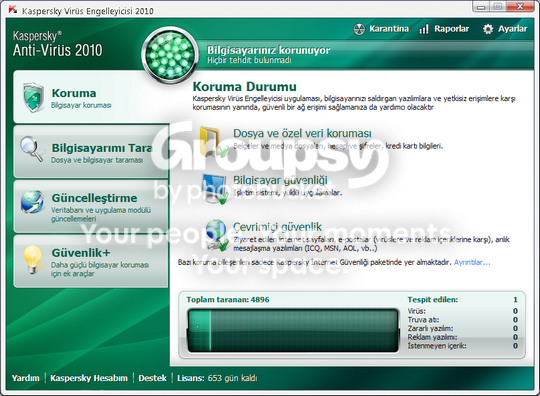The image size is (540, 396).
Task: Click the Karantina radiation icon
Action: (x=359, y=29)
